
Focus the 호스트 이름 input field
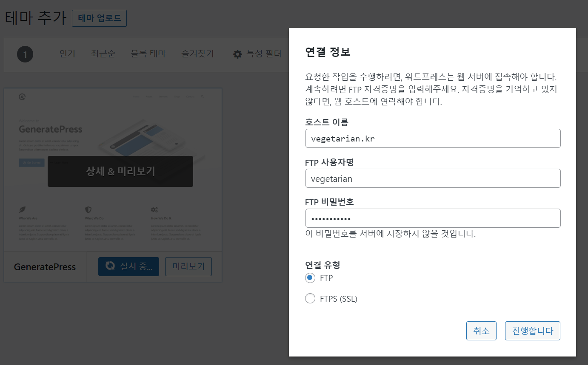coord(433,139)
